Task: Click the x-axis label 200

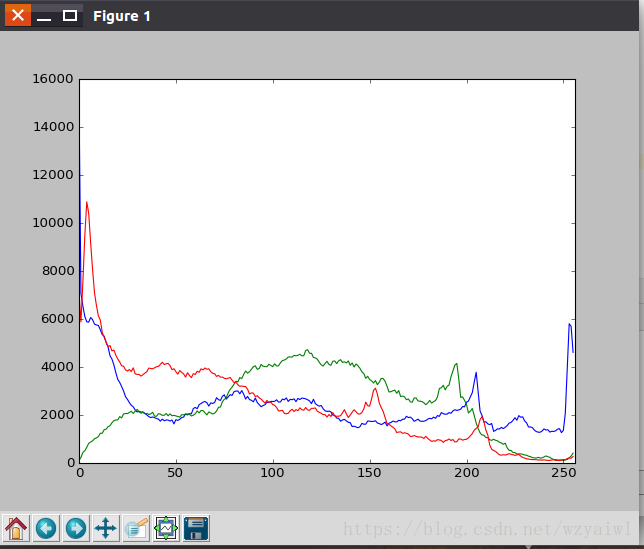Action: [x=467, y=473]
